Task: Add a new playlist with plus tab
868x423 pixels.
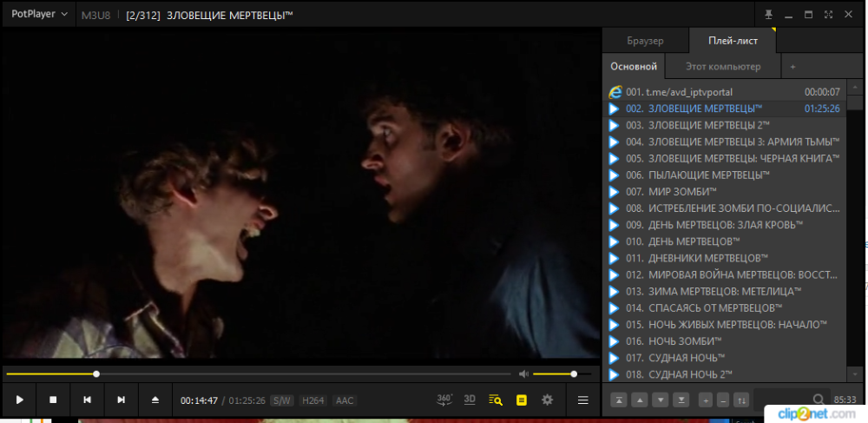Action: [792, 66]
